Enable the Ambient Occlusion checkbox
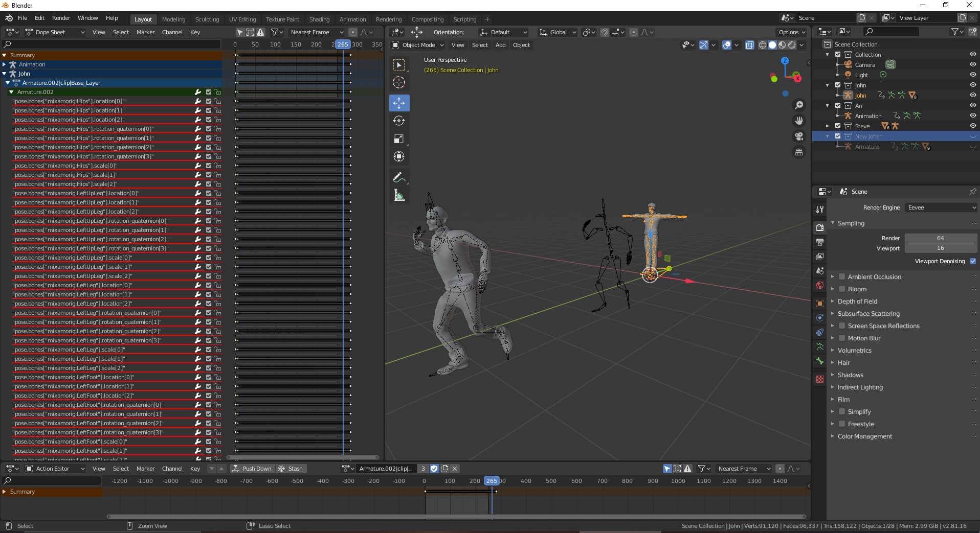 click(x=842, y=277)
